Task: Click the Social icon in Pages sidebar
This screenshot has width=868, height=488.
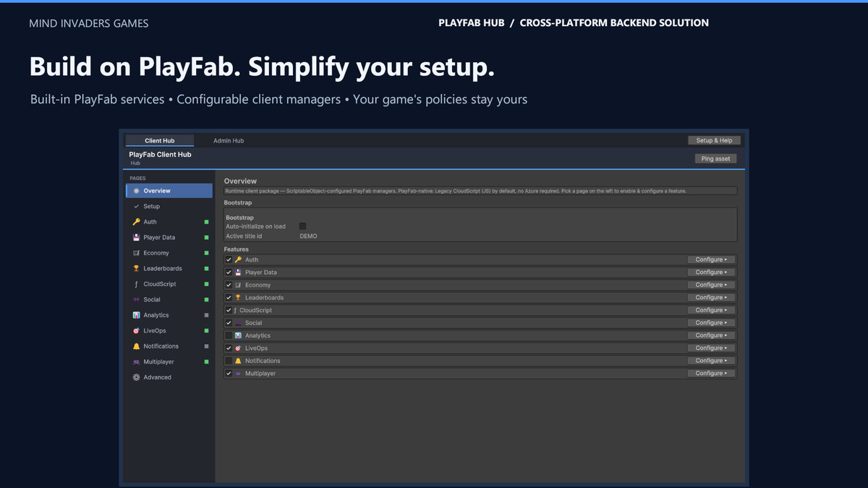Action: 137,299
